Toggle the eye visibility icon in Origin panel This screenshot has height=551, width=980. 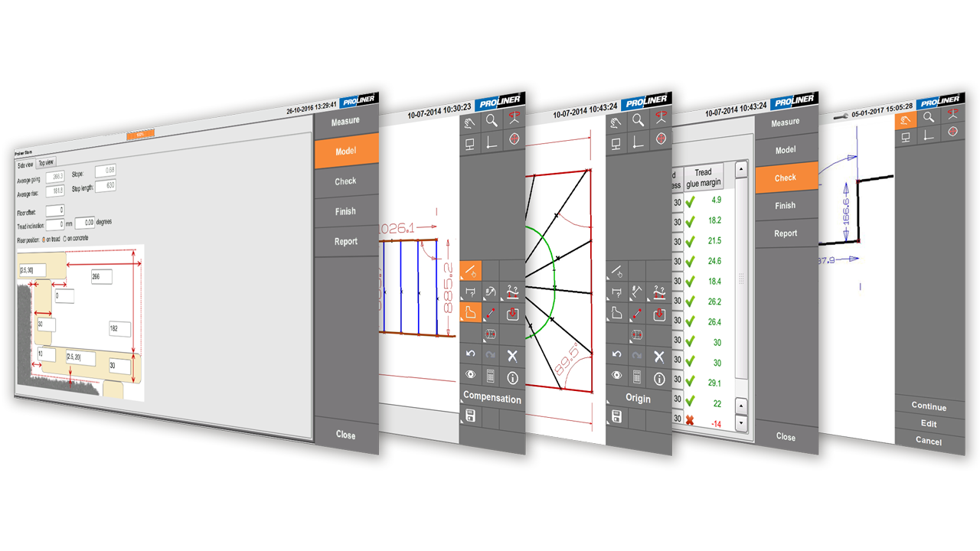617,376
